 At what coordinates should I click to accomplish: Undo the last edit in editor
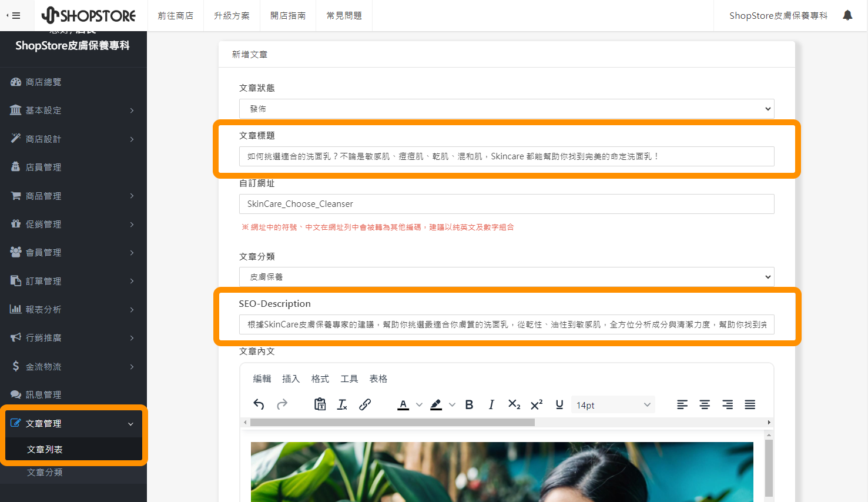point(259,404)
